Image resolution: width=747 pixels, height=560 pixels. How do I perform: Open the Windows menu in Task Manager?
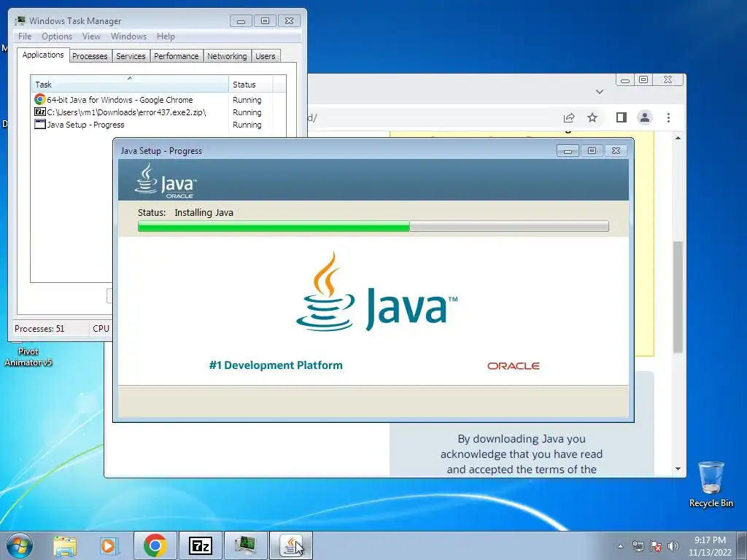(128, 36)
